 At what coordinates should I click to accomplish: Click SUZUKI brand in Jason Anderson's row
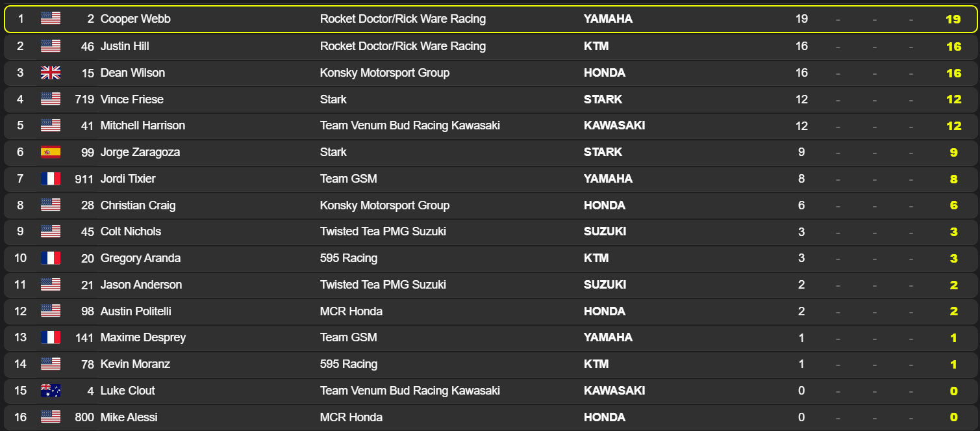pos(605,285)
